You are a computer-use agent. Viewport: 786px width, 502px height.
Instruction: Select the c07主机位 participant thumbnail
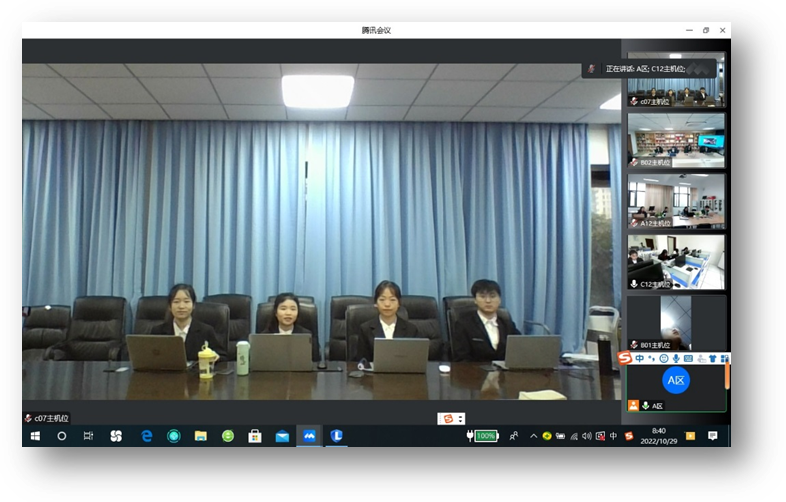[x=676, y=81]
